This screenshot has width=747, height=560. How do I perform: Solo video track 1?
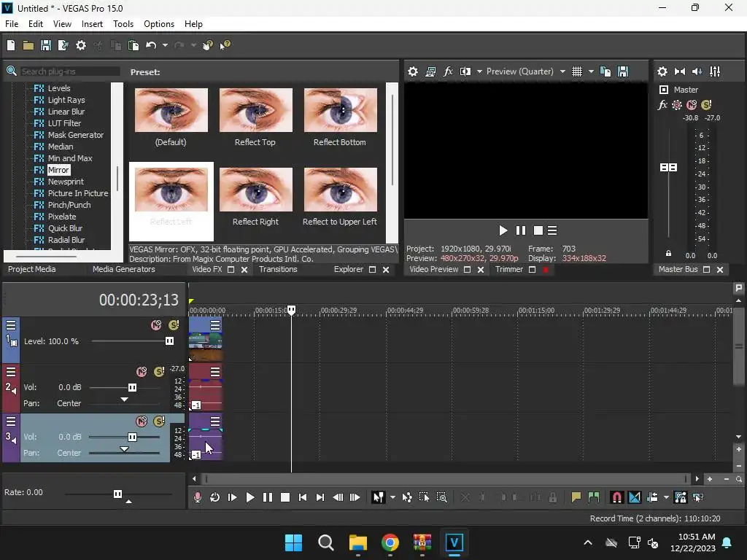174,325
